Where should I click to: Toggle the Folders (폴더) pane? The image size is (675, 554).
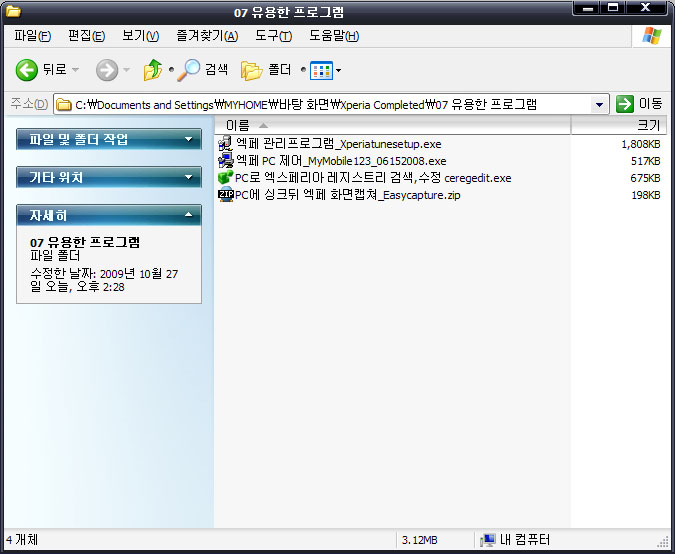(251, 70)
